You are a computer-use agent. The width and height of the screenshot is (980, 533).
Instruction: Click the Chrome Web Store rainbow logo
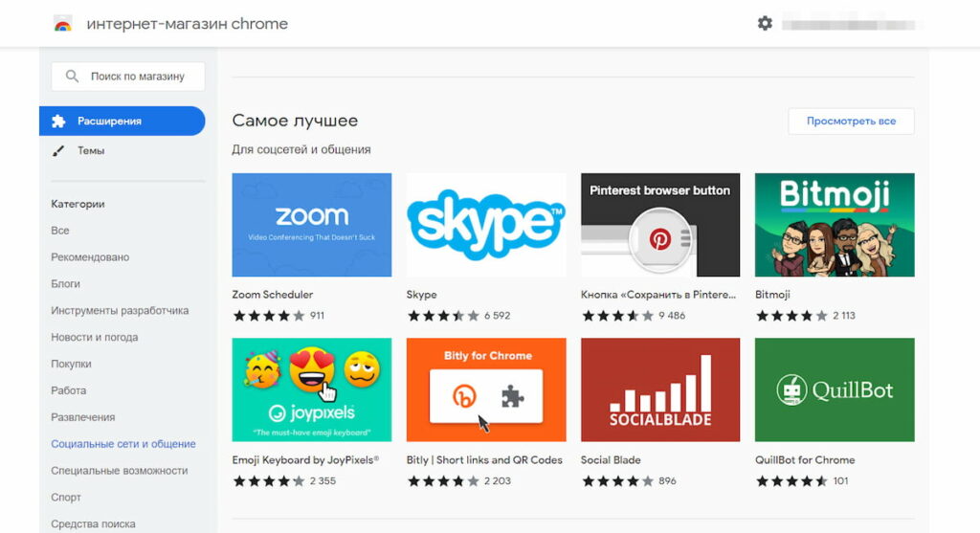coord(62,24)
